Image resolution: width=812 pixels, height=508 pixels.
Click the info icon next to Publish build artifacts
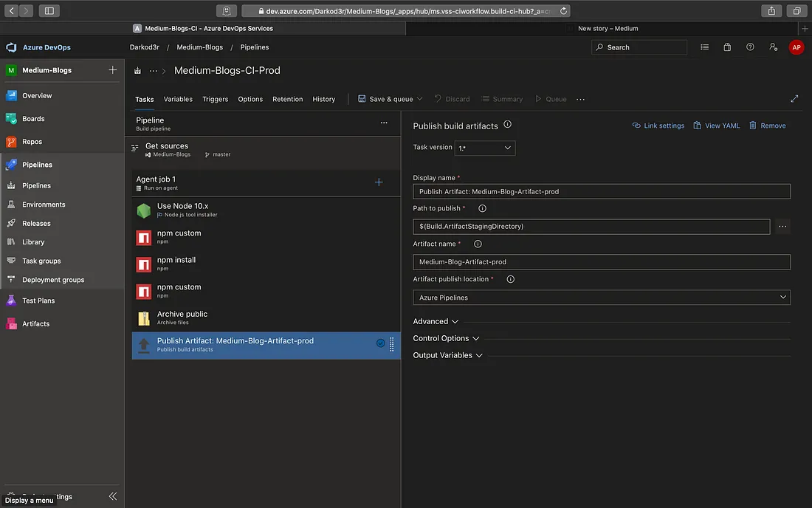[x=508, y=124]
